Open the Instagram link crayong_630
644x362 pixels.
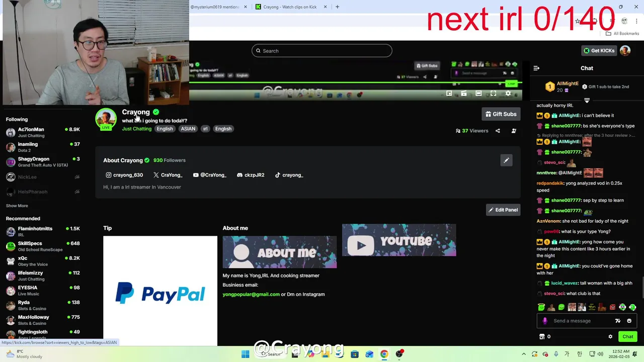pyautogui.click(x=124, y=175)
